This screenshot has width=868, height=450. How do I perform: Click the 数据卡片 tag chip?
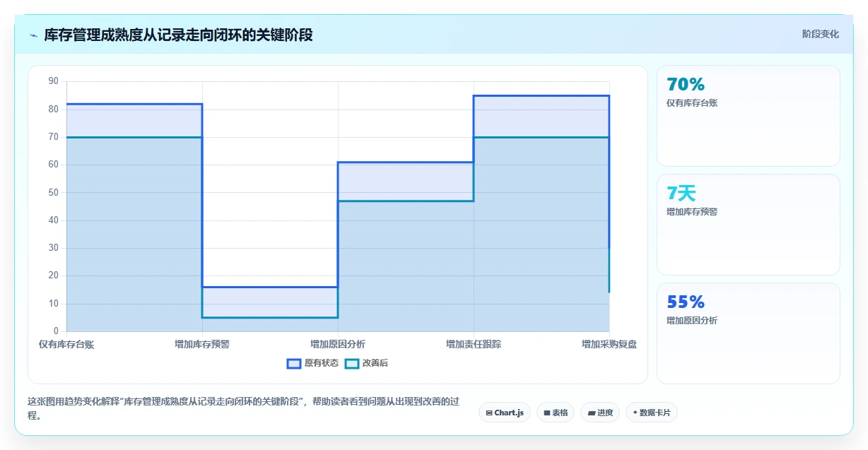tap(652, 413)
